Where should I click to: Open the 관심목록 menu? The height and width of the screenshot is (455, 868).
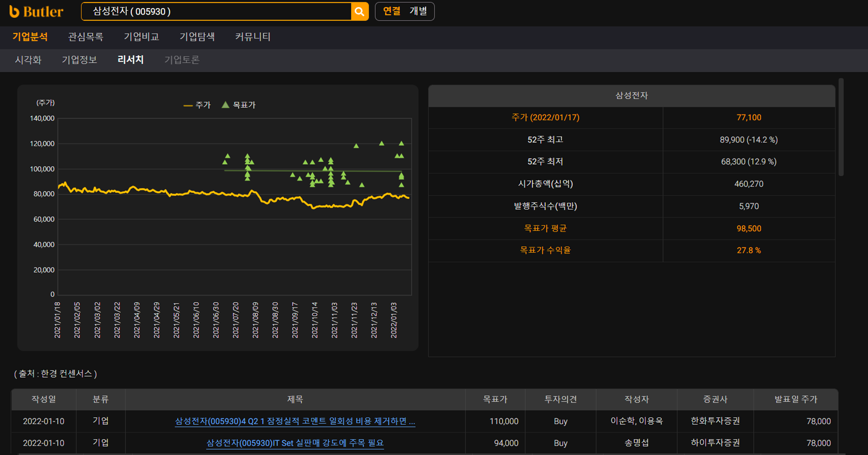pos(85,37)
